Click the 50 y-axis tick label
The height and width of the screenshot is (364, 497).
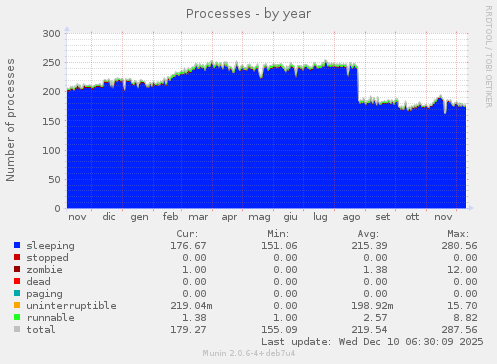click(55, 179)
